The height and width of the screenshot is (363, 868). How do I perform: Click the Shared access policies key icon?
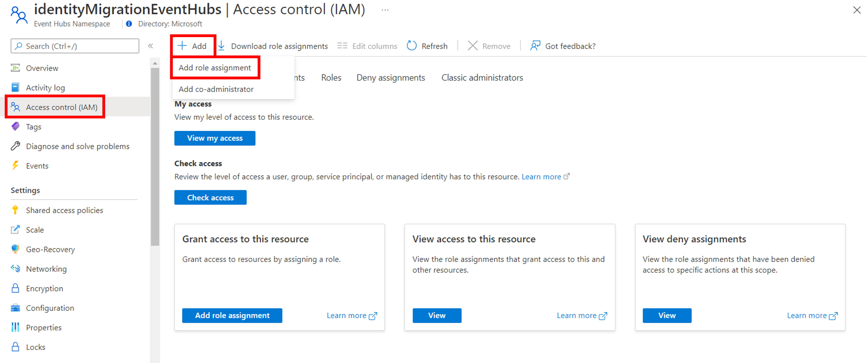(x=15, y=210)
